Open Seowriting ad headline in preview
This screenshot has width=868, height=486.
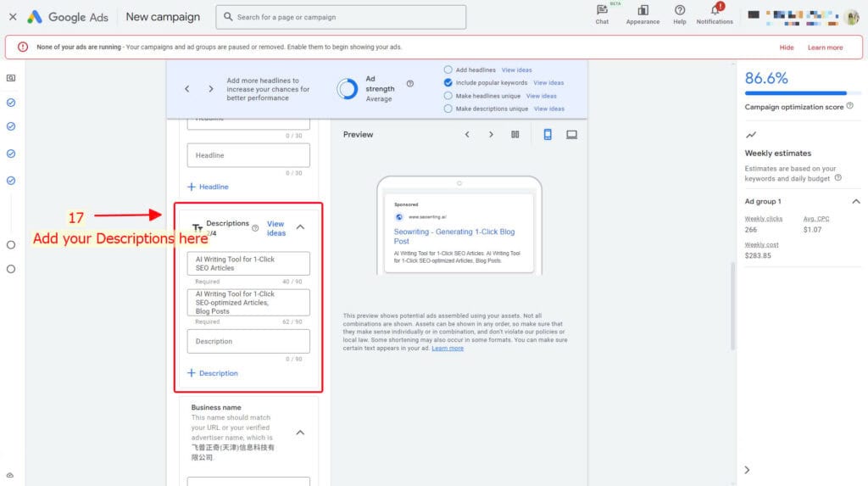click(454, 236)
